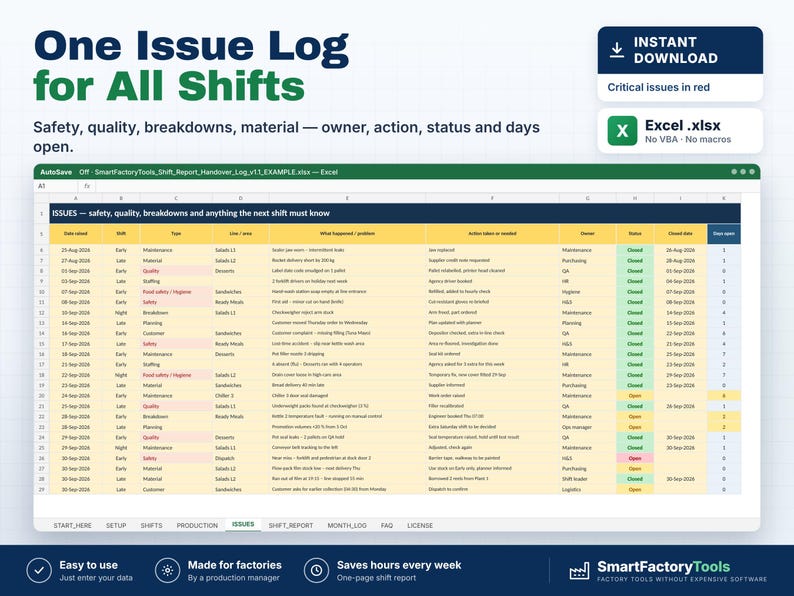Click the green Excel X icon
Viewport: 794px width, 596px height.
pyautogui.click(x=622, y=131)
